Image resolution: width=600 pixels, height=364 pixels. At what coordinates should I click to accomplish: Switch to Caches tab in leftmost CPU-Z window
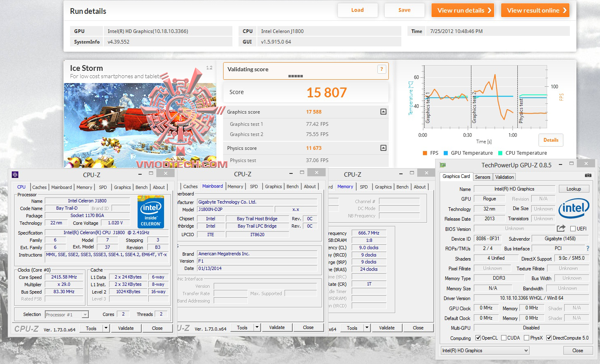click(39, 187)
